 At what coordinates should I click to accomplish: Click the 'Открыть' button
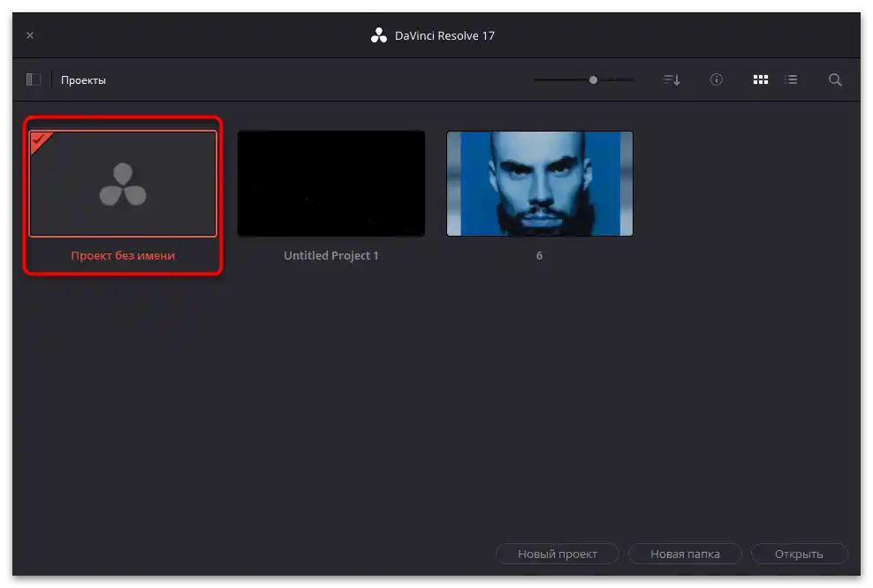[799, 554]
